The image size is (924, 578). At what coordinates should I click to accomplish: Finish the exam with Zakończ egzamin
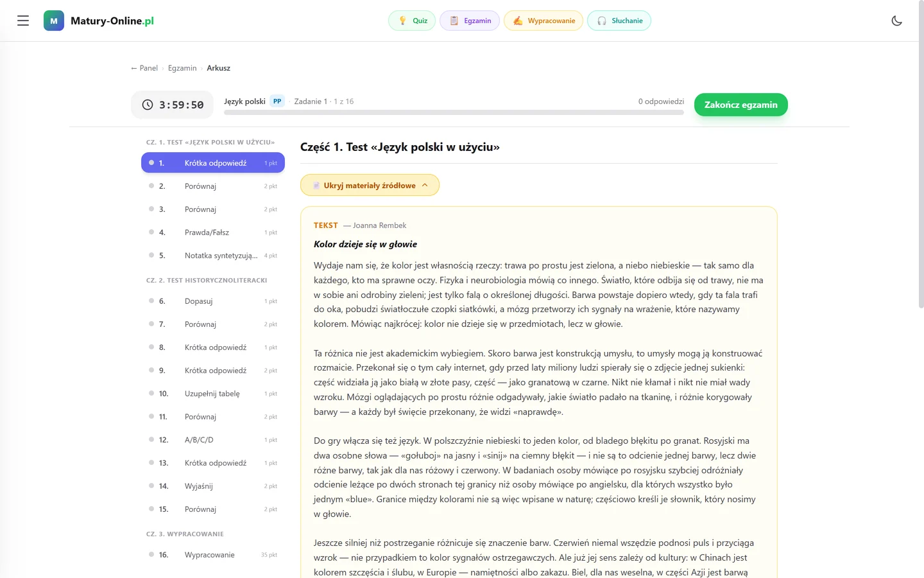point(741,105)
